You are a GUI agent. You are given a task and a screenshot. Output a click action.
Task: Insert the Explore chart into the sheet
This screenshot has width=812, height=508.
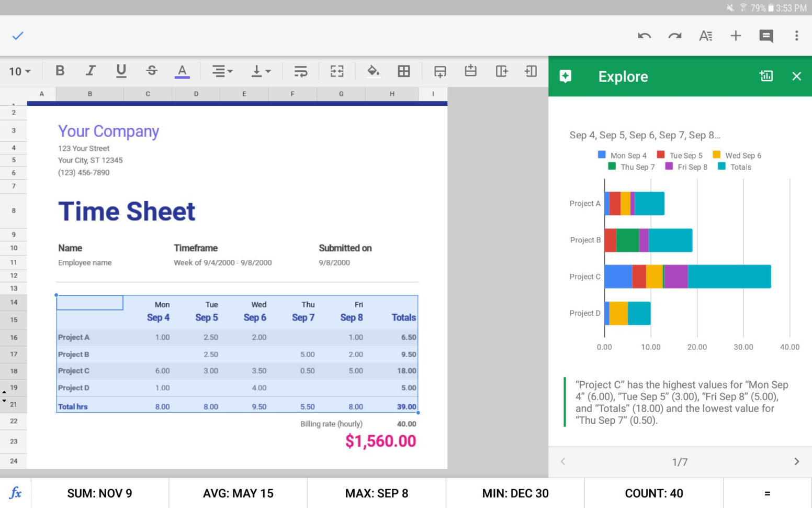[766, 76]
